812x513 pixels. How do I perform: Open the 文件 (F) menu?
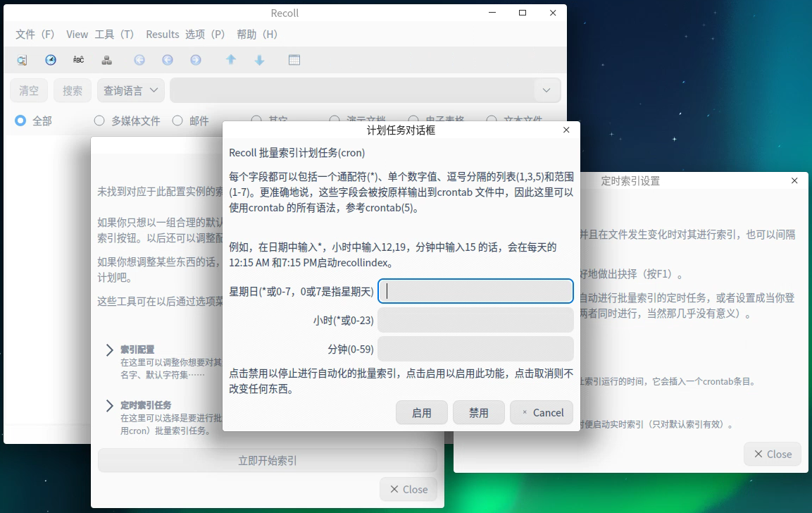(x=35, y=35)
